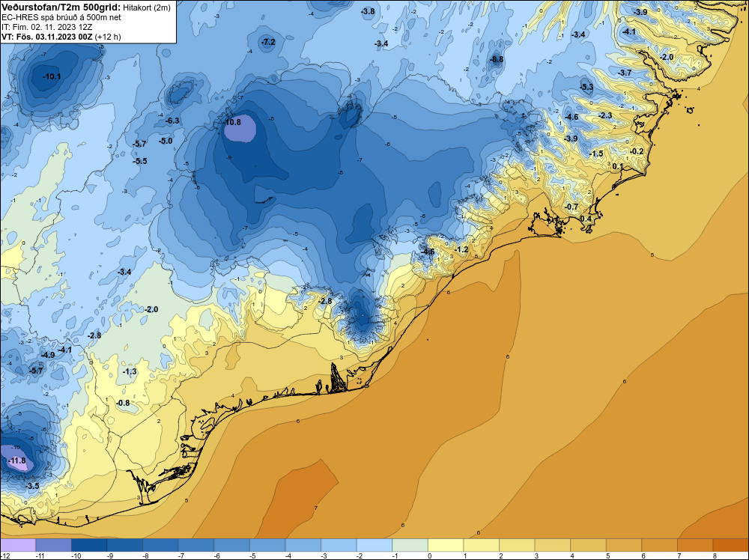Select the dark blue -10 to -9 swatch
Screen dimensions: 749x560
point(89,545)
